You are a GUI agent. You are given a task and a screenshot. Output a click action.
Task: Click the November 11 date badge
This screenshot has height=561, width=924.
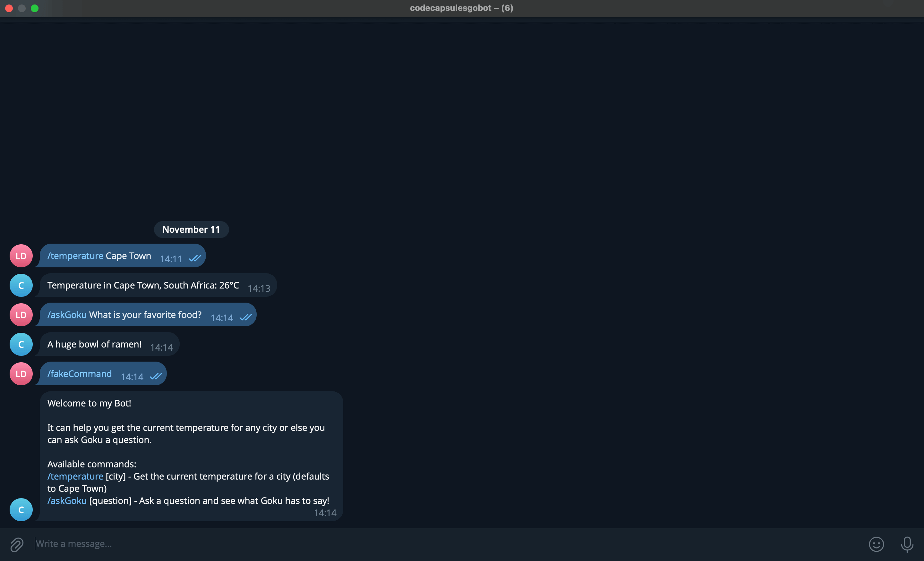(x=191, y=229)
